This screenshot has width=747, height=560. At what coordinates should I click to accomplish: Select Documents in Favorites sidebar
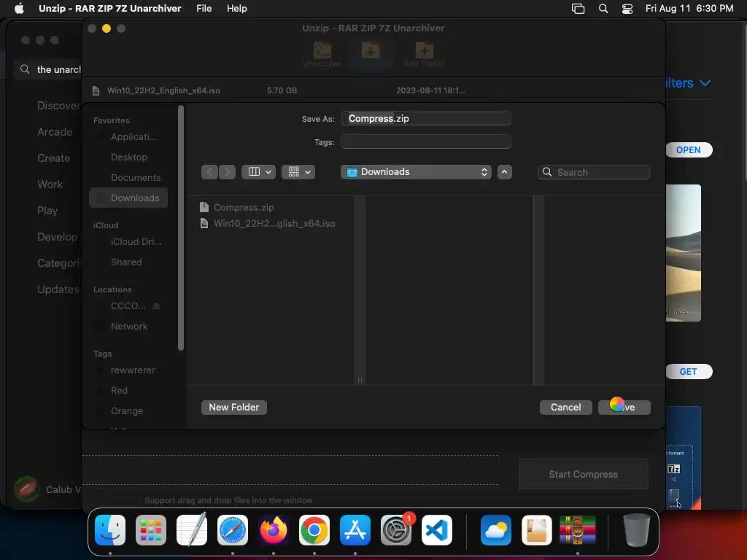(x=128, y=178)
